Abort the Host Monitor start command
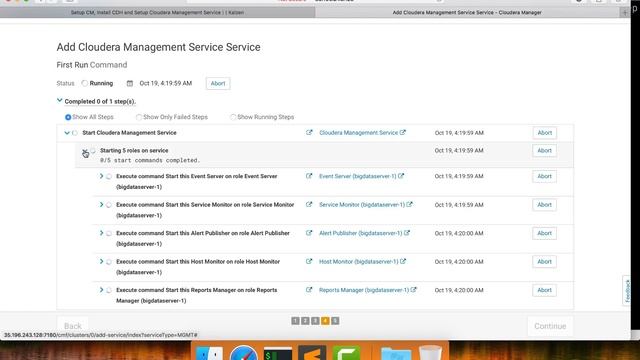This screenshot has width=640, height=360. pos(544,262)
